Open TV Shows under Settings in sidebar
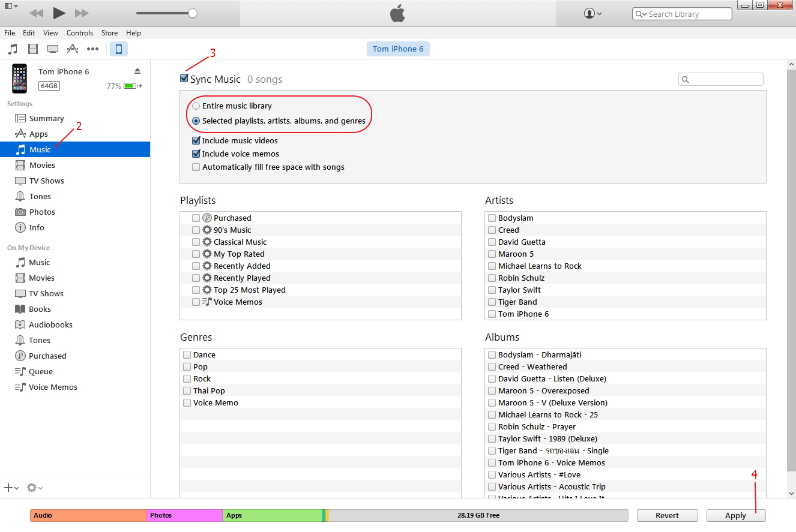The image size is (796, 532). click(75, 181)
